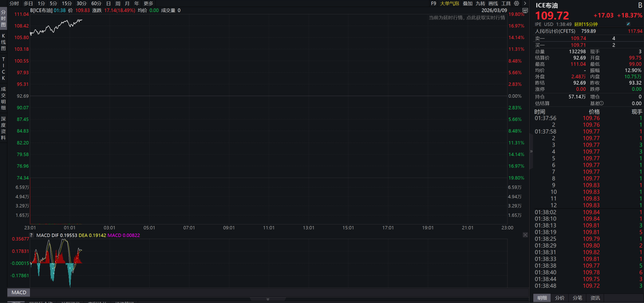Collapse the right quote panel with the side arrow

click(x=531, y=152)
